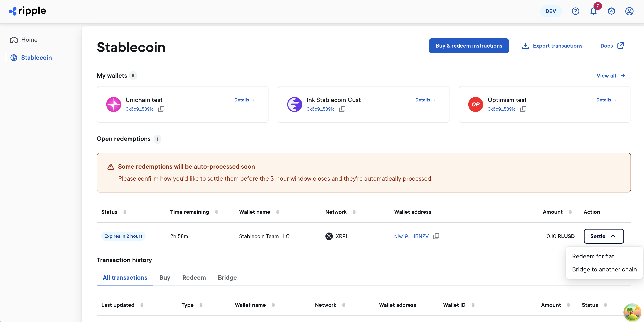This screenshot has height=322, width=644.
Task: Open the user profile icon
Action: point(629,11)
